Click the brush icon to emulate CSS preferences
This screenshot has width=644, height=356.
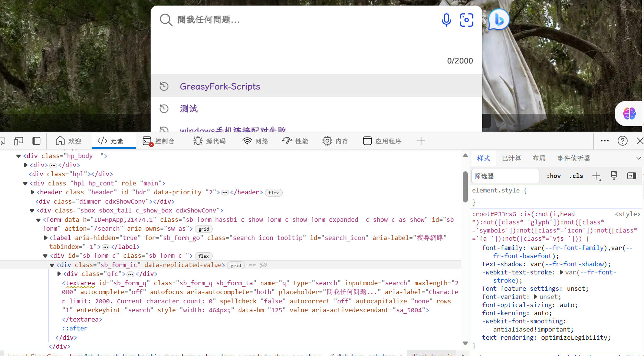tap(614, 176)
